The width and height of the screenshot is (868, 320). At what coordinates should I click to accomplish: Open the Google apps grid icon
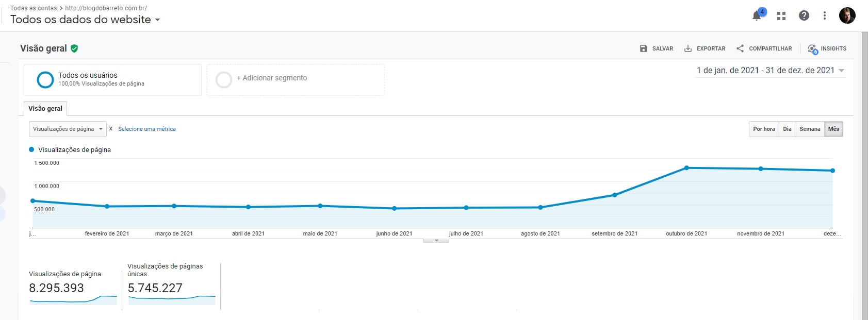tap(781, 16)
